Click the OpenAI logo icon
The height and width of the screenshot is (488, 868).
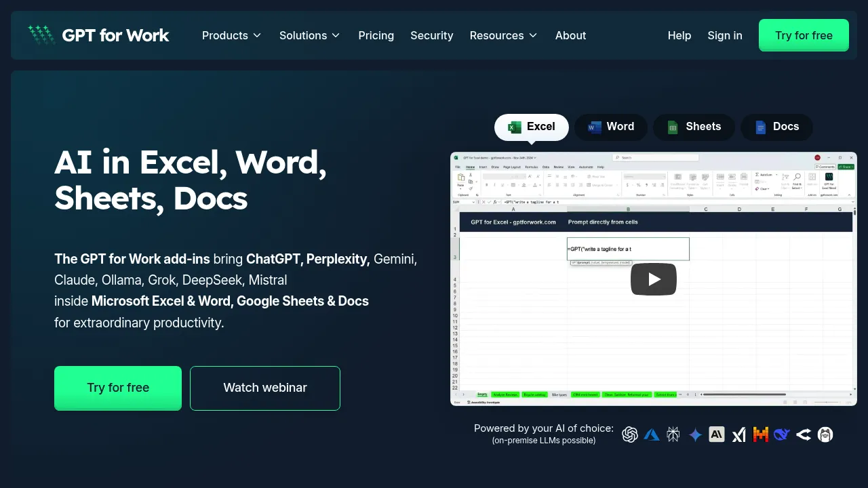coord(630,434)
